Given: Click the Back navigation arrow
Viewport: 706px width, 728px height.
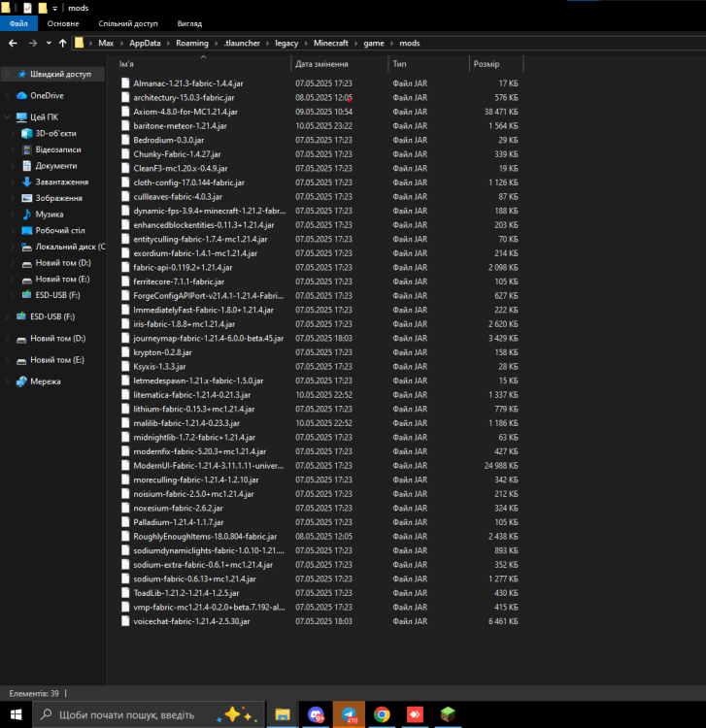Looking at the screenshot, I should (x=13, y=43).
